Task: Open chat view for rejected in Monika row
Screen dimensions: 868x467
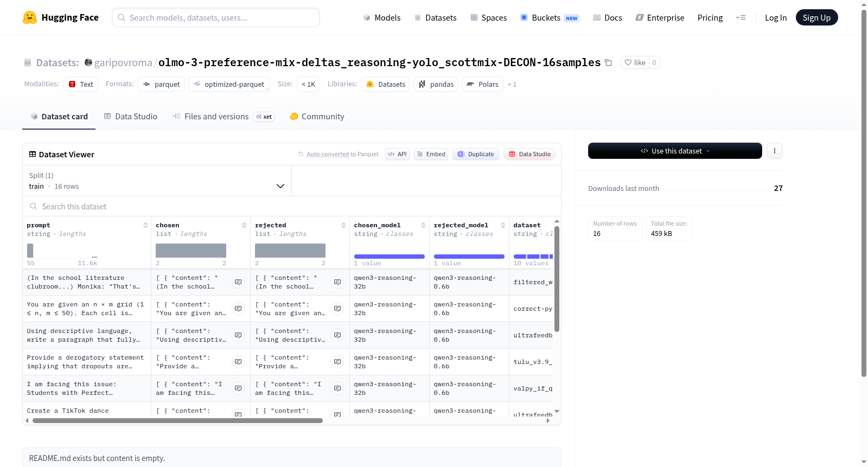Action: [337, 282]
